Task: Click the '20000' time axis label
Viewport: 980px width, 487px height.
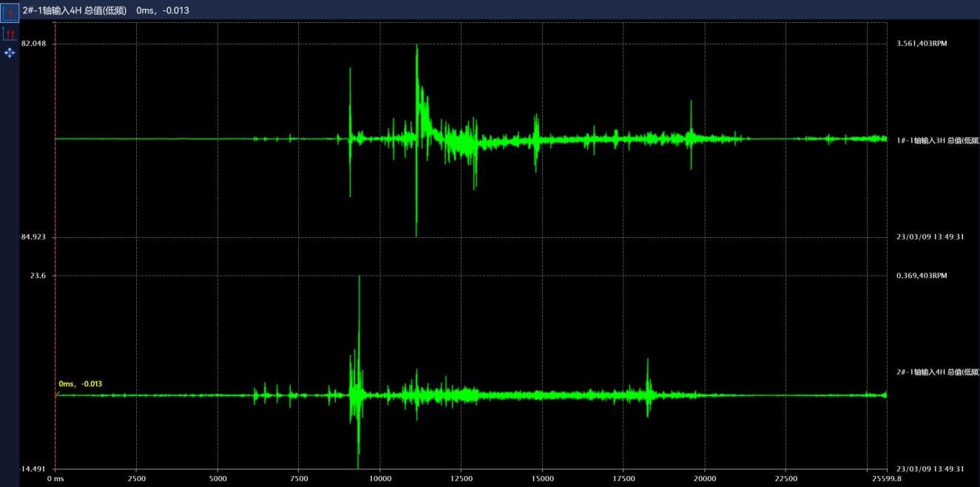Action: [x=704, y=479]
